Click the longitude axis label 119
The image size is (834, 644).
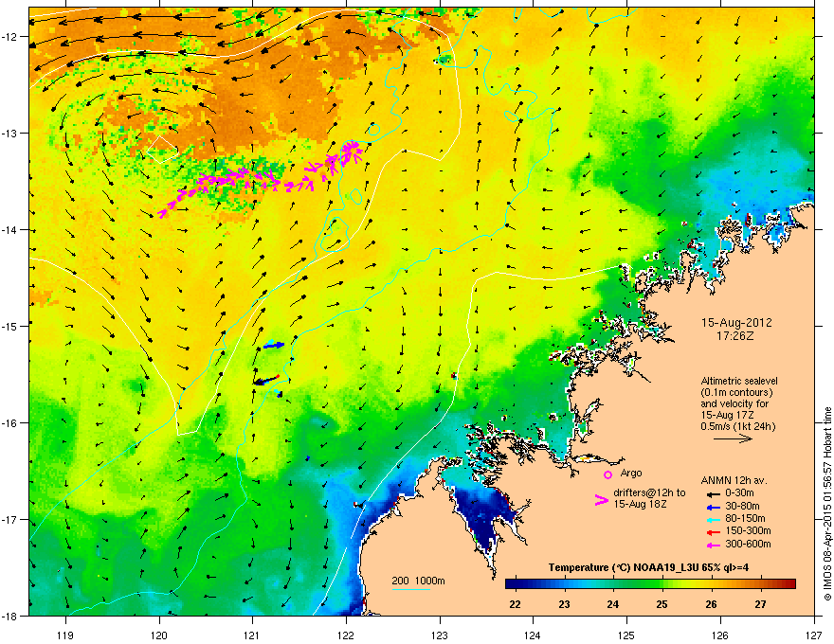point(65,635)
